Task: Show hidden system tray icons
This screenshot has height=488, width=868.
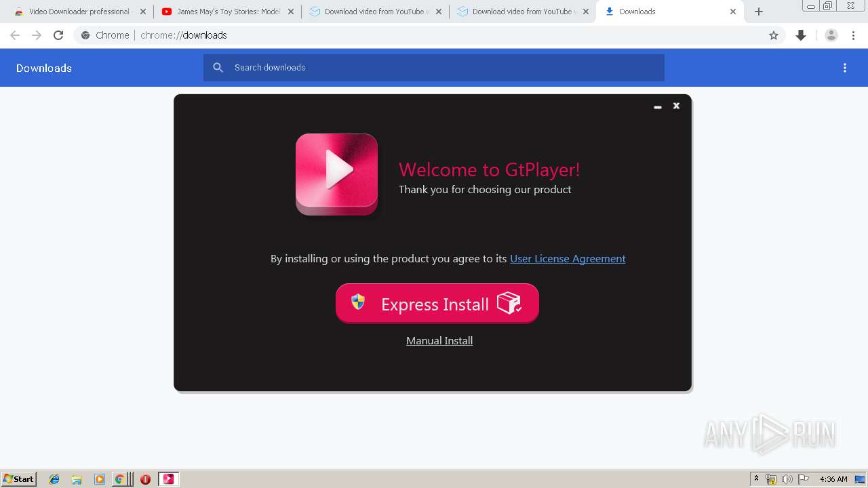Action: click(757, 479)
